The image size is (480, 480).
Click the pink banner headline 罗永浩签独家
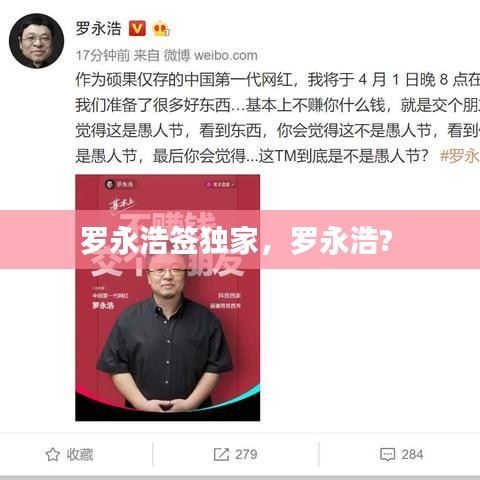coord(169,241)
